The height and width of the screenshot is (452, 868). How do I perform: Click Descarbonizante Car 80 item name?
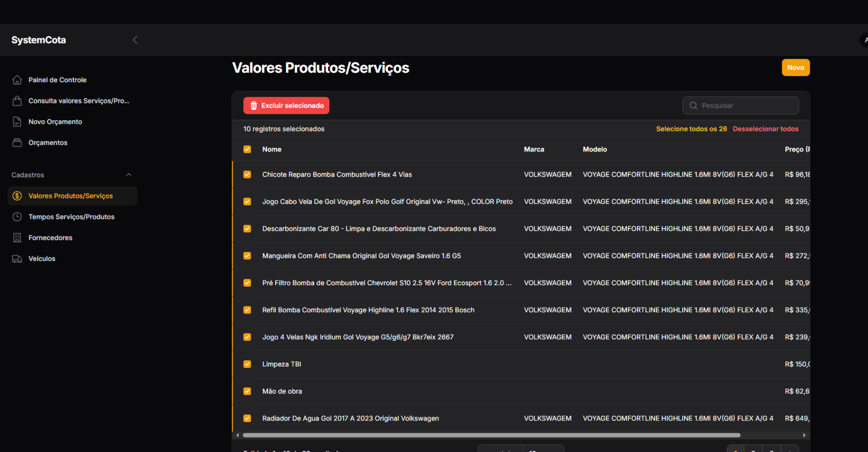coord(379,229)
